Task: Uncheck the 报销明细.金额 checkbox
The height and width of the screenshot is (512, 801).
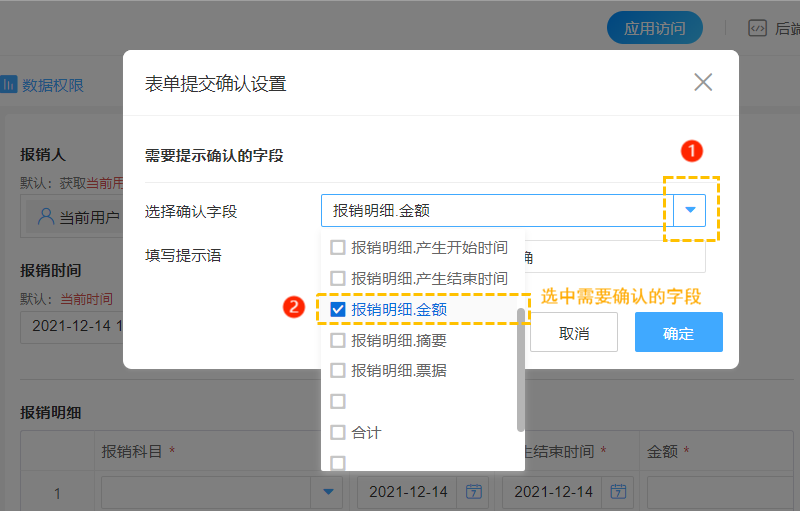Action: click(x=338, y=309)
